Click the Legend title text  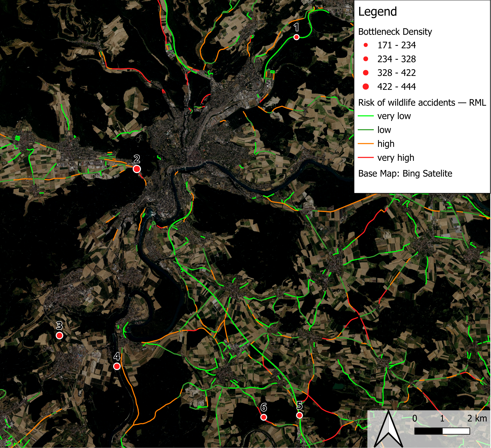(378, 12)
